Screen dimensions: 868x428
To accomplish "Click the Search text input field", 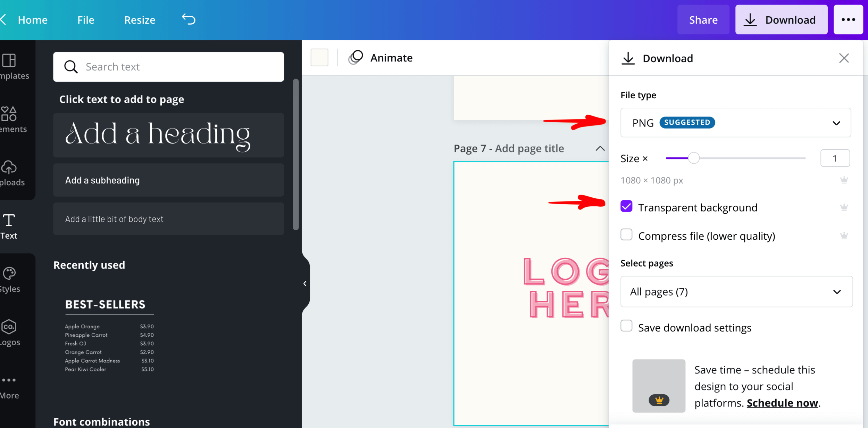I will tap(168, 66).
